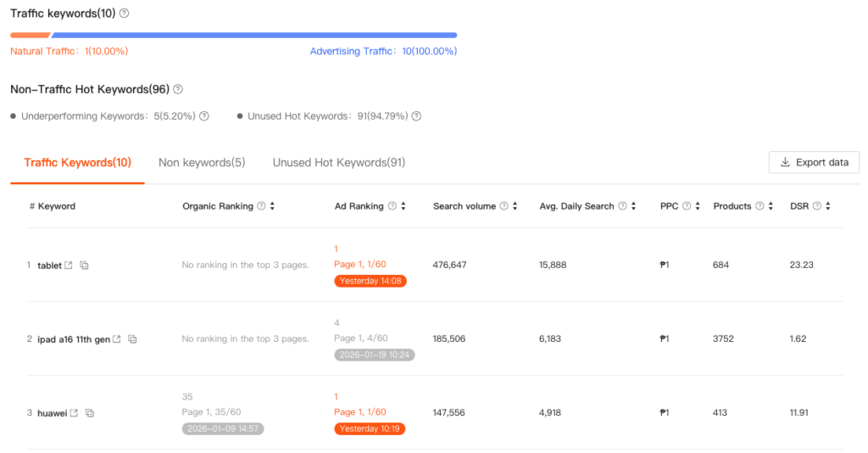868x453 pixels.
Task: Show help for Underperforming Keywords
Action: [x=204, y=116]
